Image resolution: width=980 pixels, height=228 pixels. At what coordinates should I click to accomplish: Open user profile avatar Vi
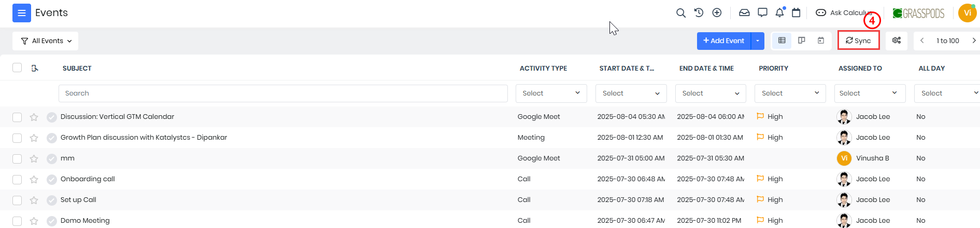[967, 13]
